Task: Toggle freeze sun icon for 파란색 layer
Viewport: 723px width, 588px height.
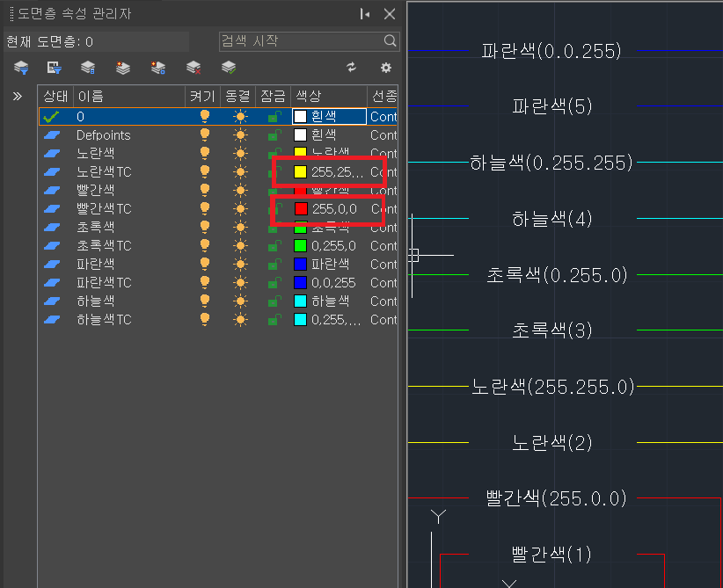Action: point(240,264)
